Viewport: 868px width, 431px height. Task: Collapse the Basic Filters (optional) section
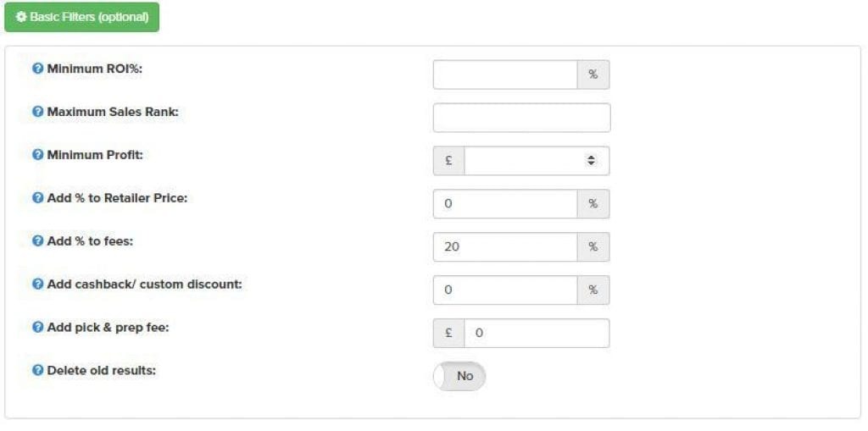[x=82, y=18]
